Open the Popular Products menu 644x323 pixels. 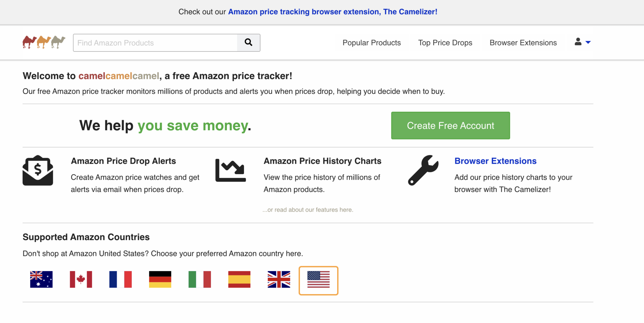click(371, 42)
